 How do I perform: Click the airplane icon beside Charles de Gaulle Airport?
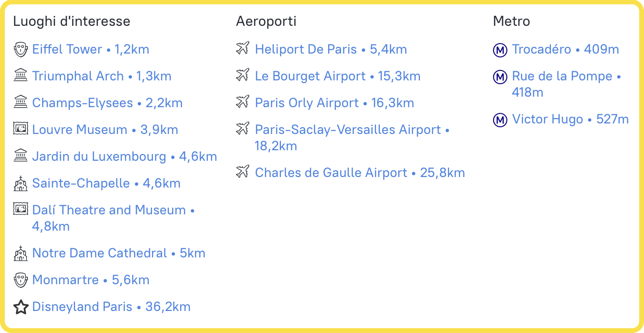[243, 172]
